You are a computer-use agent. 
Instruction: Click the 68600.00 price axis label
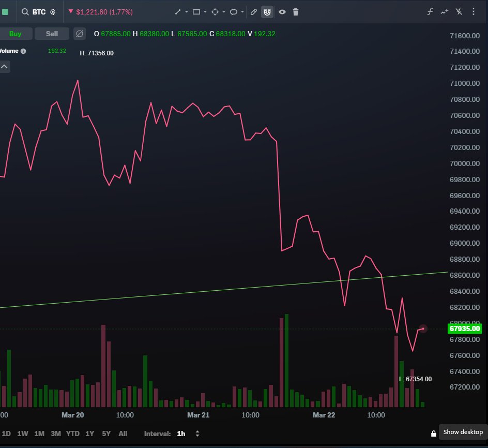pyautogui.click(x=465, y=275)
